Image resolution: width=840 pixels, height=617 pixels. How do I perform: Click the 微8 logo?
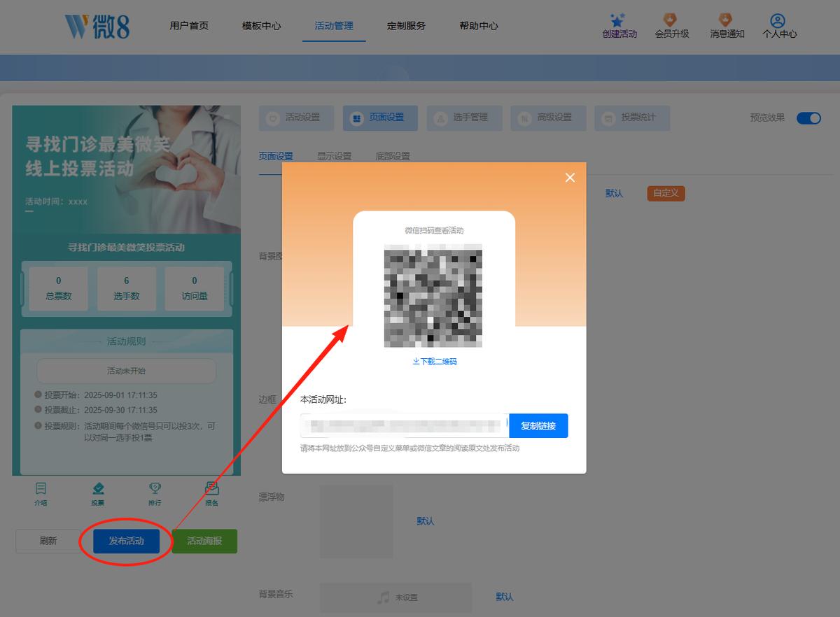tap(97, 26)
